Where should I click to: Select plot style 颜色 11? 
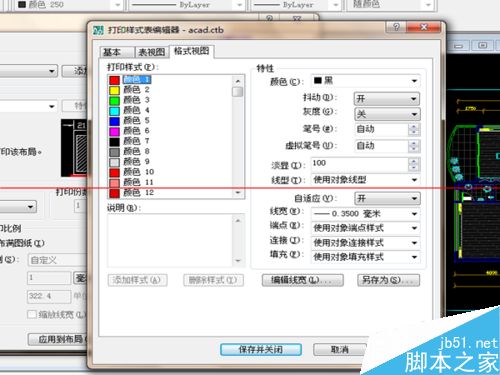pos(139,183)
